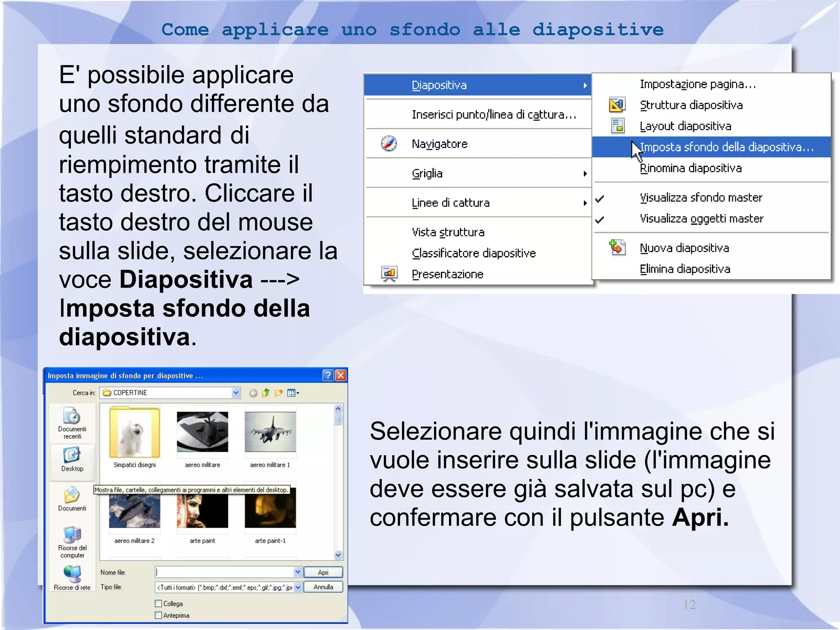Enable the Anteprima checkbox
The width and height of the screenshot is (840, 630).
[158, 615]
